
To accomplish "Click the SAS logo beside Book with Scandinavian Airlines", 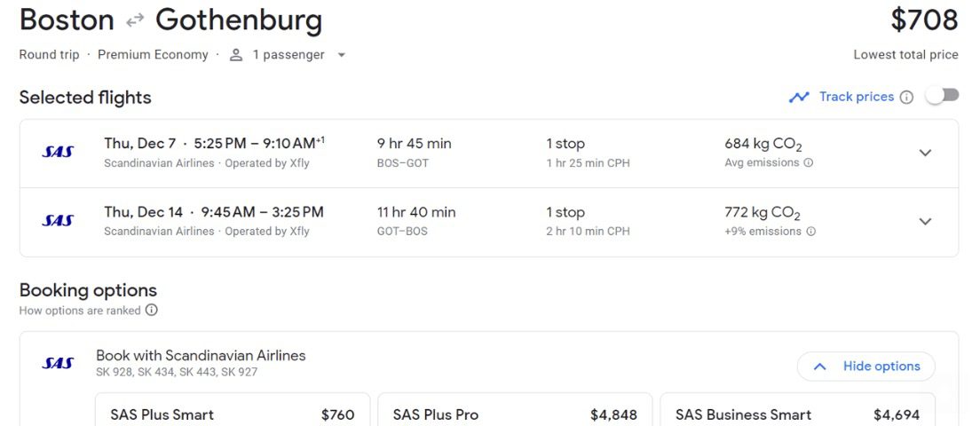I will [x=58, y=364].
